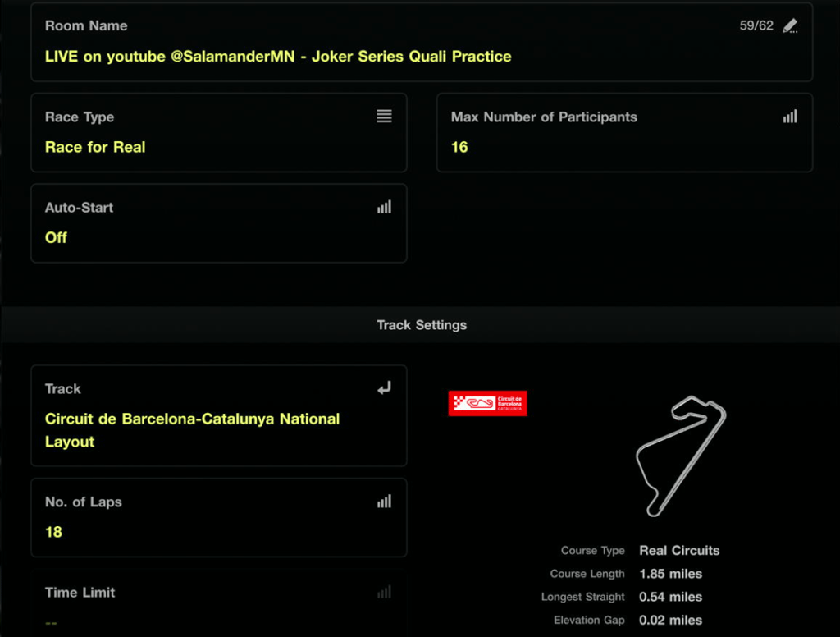The width and height of the screenshot is (840, 637).
Task: Click the 'Real Circuits' course type value
Action: 679,551
